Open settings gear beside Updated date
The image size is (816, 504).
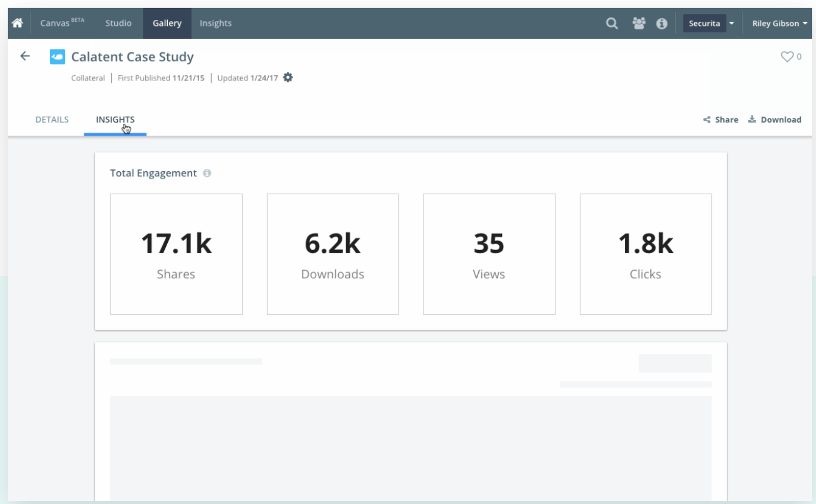click(288, 77)
